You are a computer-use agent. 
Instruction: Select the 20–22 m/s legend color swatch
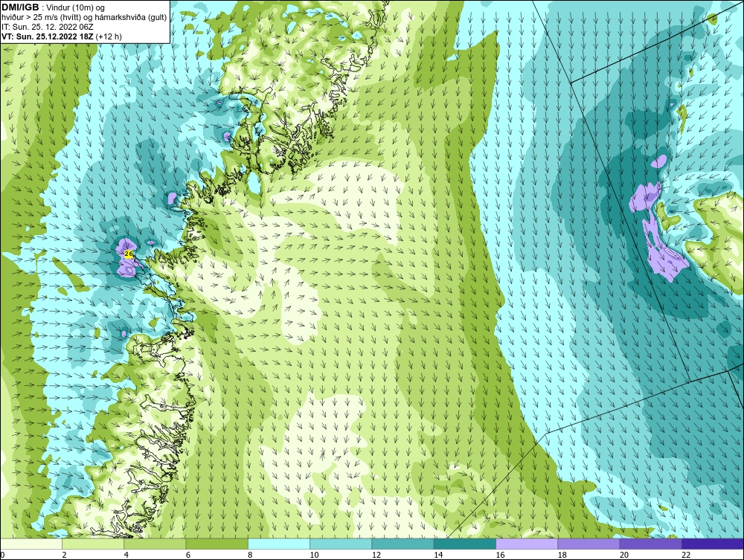coord(650,544)
